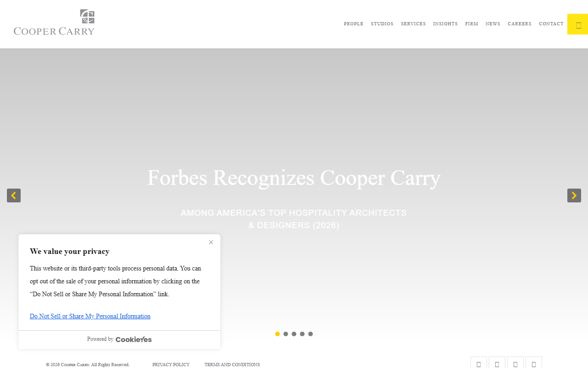Viewport: 588px width, 368px height.
Task: Open the Firm menu
Action: pos(471,24)
